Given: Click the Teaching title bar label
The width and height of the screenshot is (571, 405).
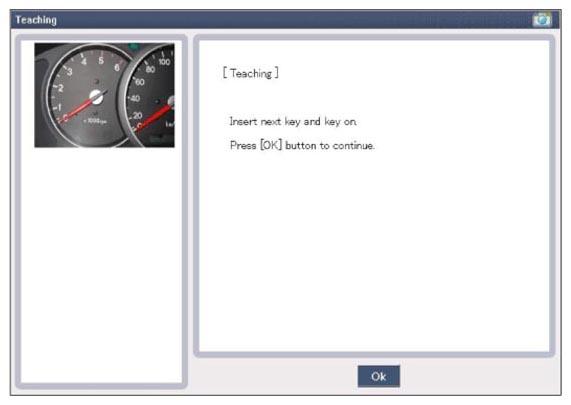Looking at the screenshot, I should (36, 20).
